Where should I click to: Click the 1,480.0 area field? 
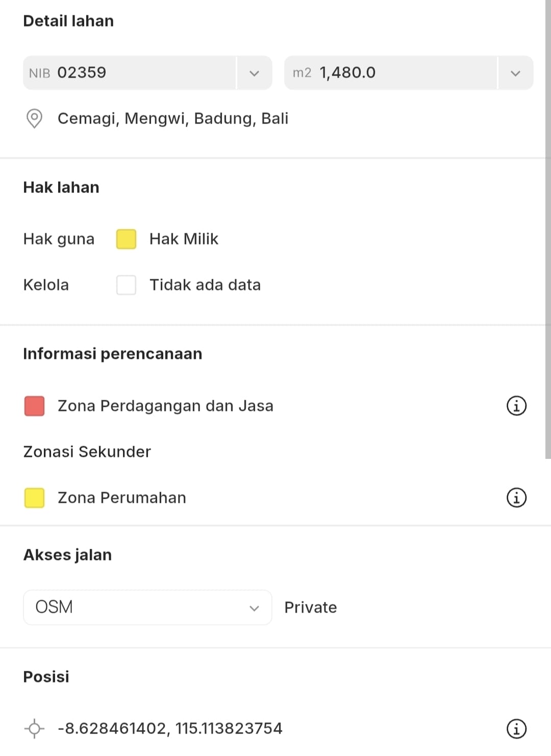click(x=390, y=73)
